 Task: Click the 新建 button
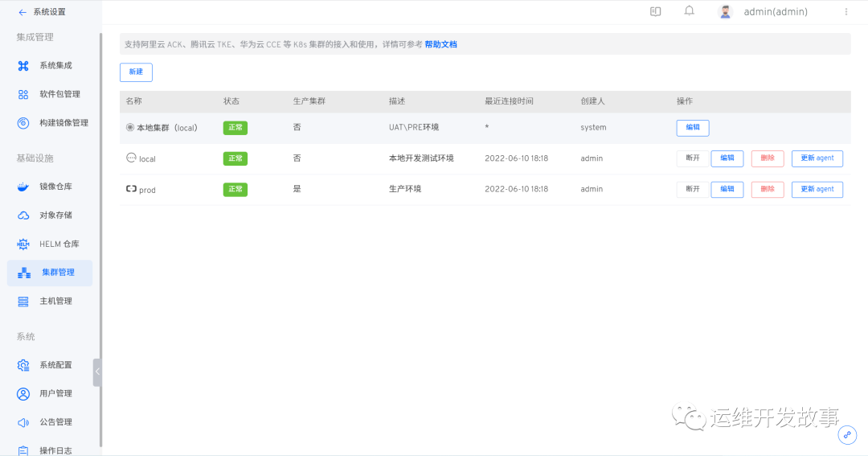136,72
